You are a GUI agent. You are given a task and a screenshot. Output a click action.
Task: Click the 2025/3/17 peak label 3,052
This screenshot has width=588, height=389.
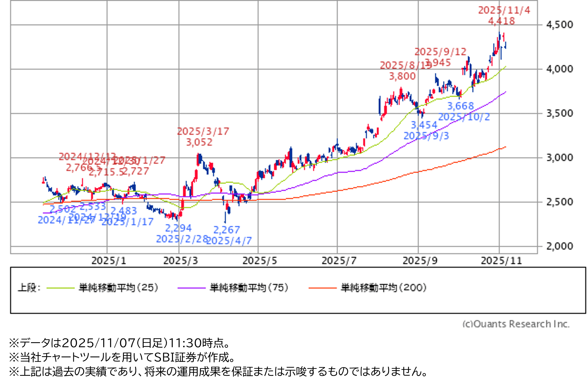point(199,142)
